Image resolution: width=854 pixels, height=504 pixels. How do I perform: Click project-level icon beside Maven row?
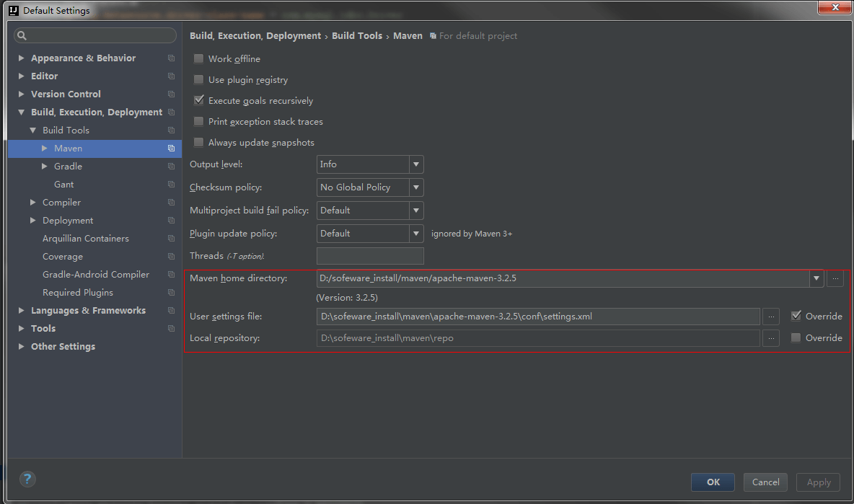[171, 148]
